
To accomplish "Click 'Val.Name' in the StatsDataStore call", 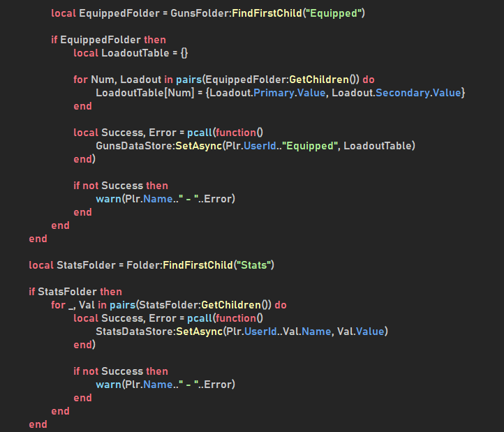I will [306, 332].
